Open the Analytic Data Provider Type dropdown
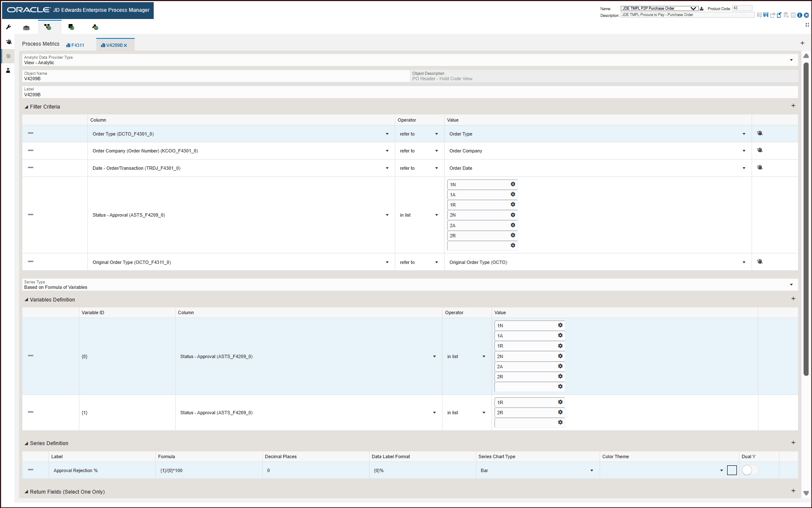This screenshot has width=812, height=508. coord(791,60)
